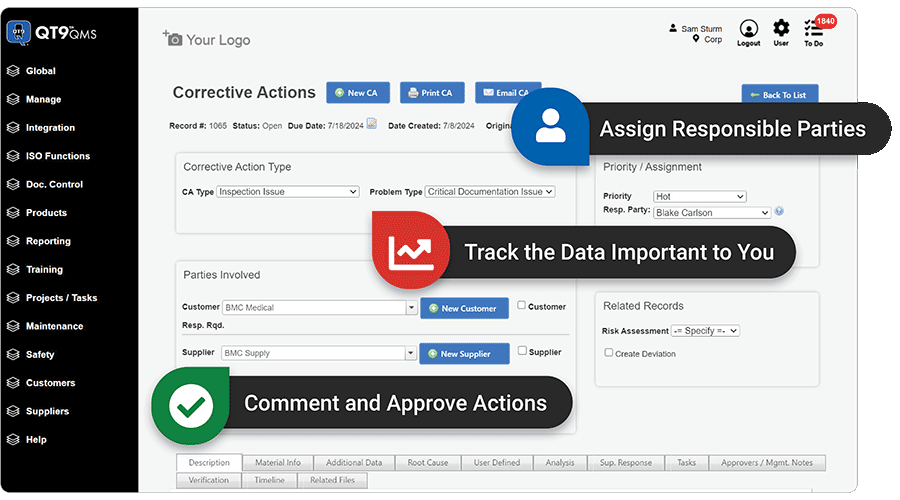Click the stack icon beside Safety

pos(13,355)
